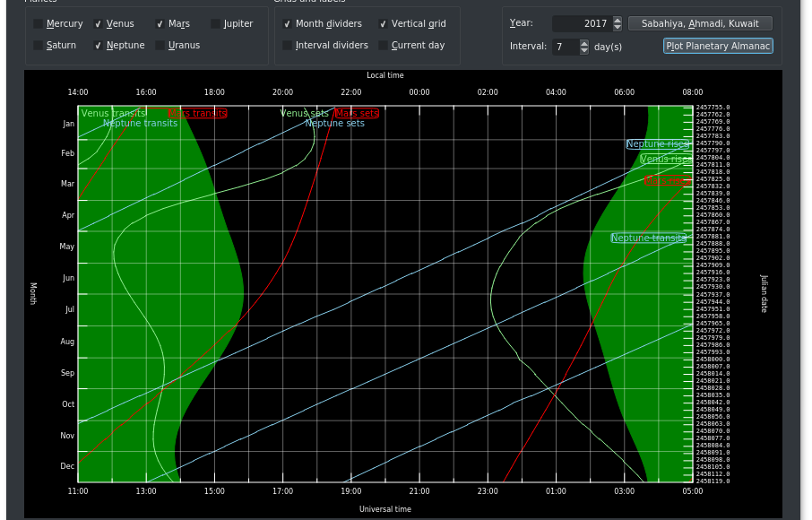Enable the Mercury checkbox
The image size is (812, 520).
coord(39,24)
